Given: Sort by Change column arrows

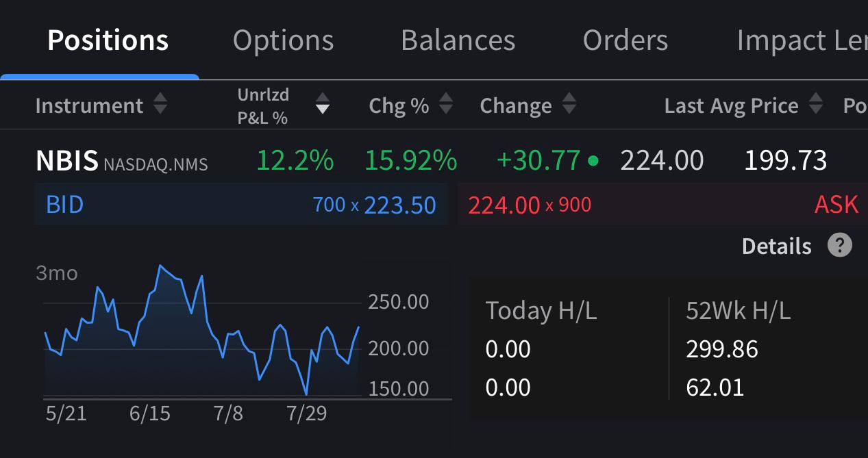Looking at the screenshot, I should 569,105.
